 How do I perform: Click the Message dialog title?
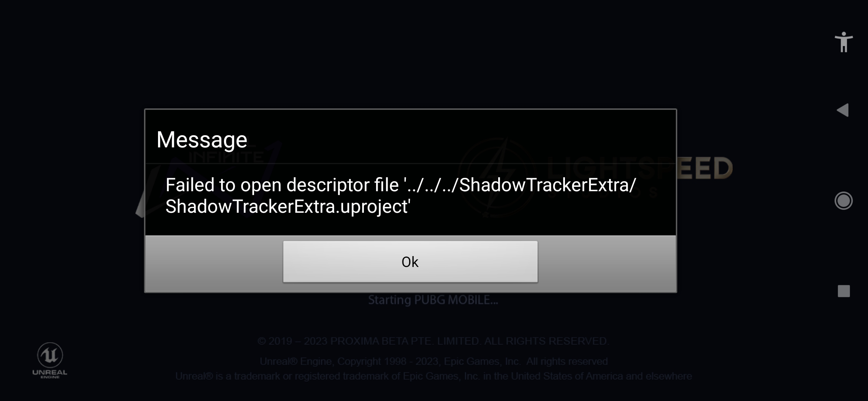202,140
